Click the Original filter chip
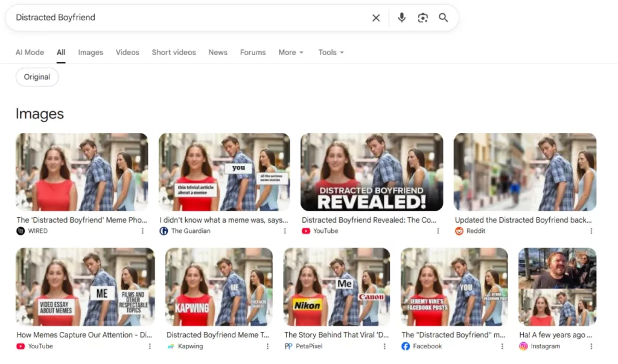The height and width of the screenshot is (364, 618). (x=37, y=77)
